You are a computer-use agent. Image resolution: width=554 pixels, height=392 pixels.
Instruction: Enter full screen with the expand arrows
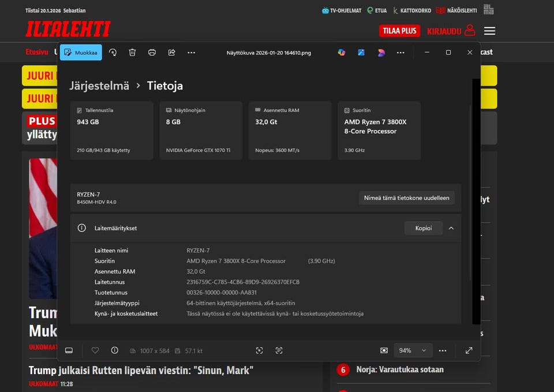469,350
